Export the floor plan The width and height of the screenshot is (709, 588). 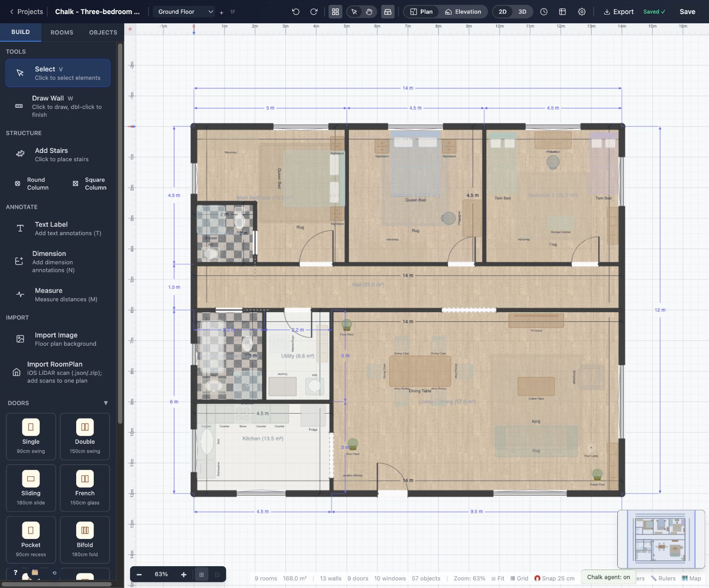click(x=619, y=12)
